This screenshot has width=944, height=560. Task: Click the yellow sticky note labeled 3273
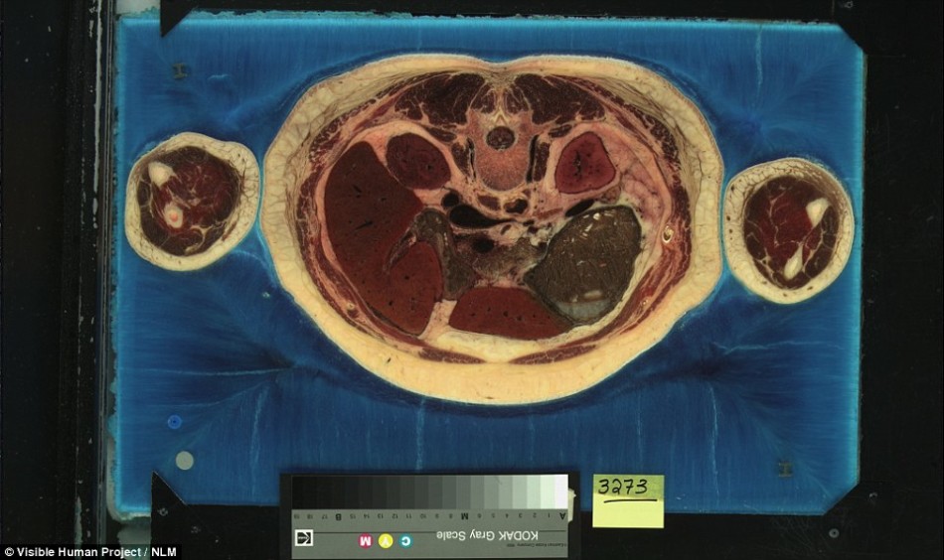(627, 500)
